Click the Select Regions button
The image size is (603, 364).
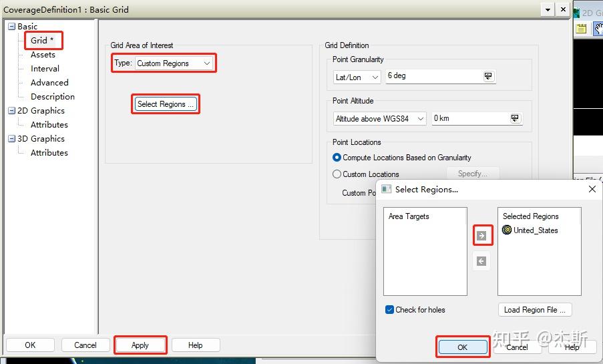click(166, 104)
